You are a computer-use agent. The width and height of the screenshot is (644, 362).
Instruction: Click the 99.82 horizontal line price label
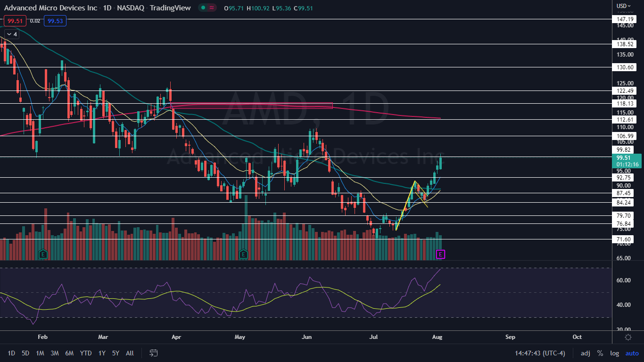click(624, 149)
